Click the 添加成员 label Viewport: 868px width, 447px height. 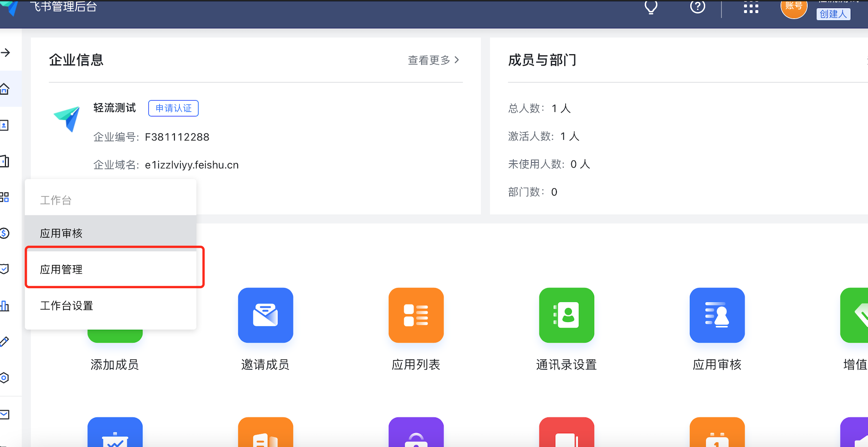(115, 365)
